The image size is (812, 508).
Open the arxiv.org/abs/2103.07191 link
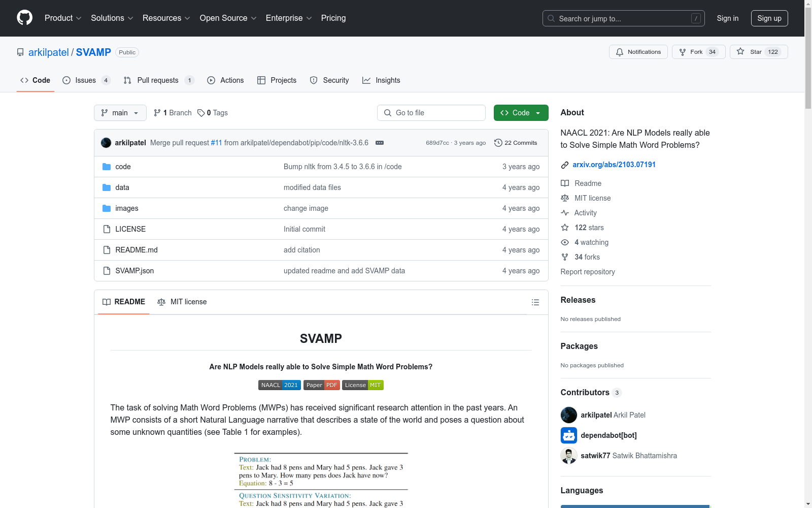point(614,165)
